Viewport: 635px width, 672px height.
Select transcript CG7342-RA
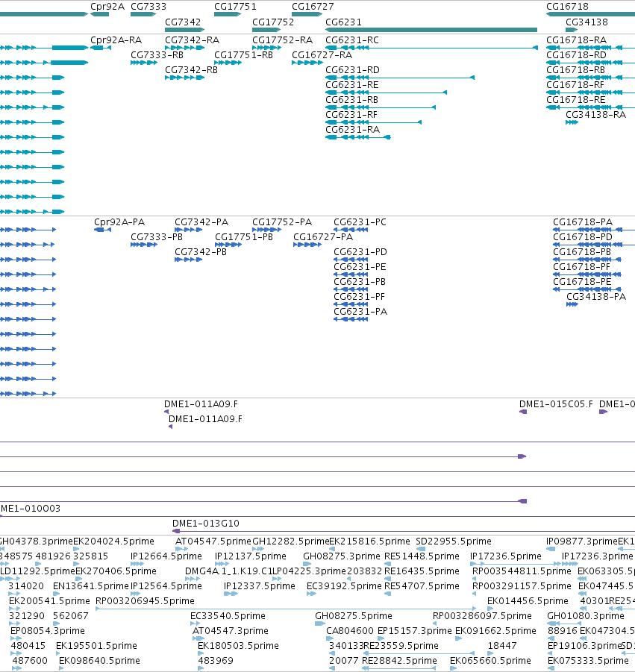click(x=192, y=40)
